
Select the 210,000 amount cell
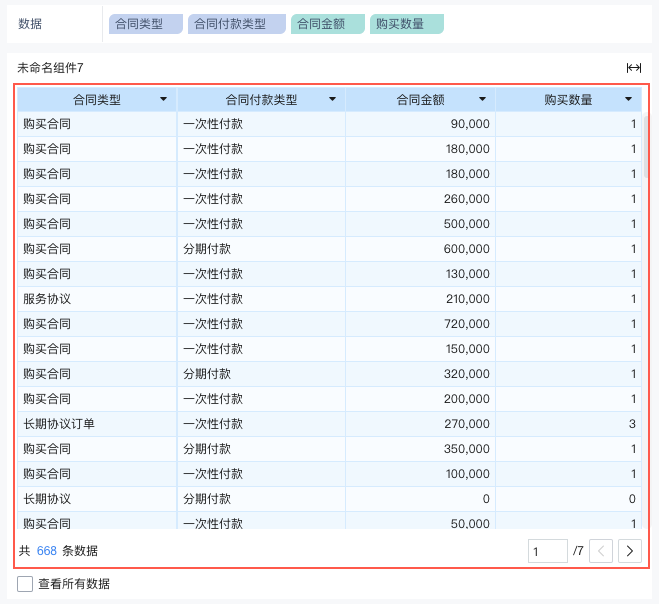(420, 299)
